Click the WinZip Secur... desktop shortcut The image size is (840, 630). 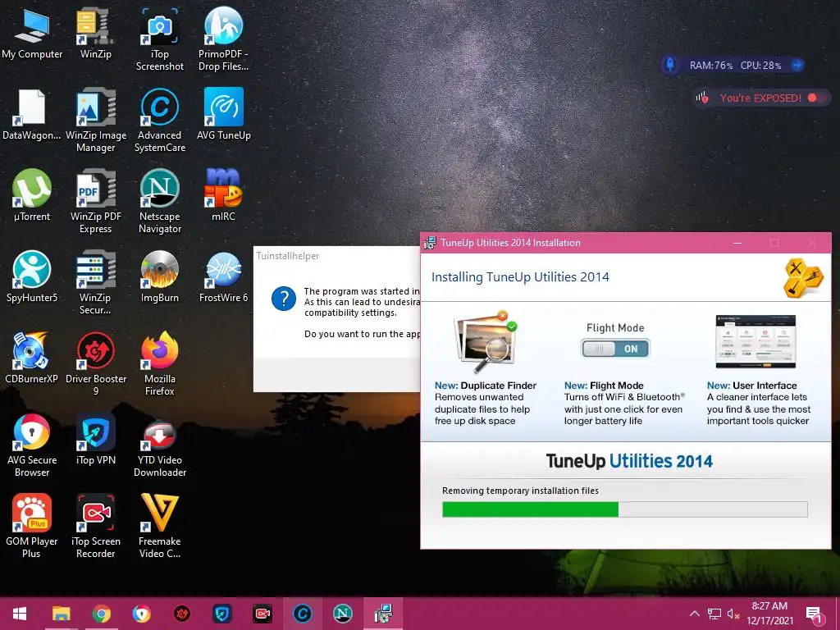point(95,283)
